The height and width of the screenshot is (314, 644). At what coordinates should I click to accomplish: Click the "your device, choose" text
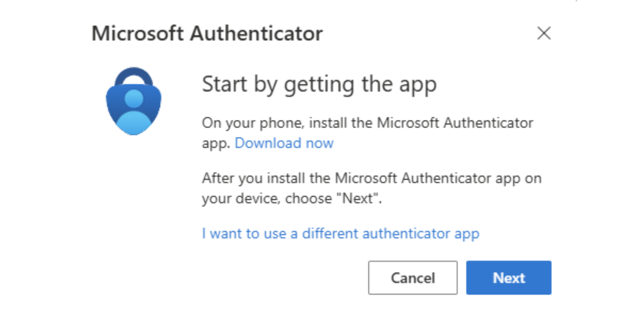pyautogui.click(x=267, y=198)
